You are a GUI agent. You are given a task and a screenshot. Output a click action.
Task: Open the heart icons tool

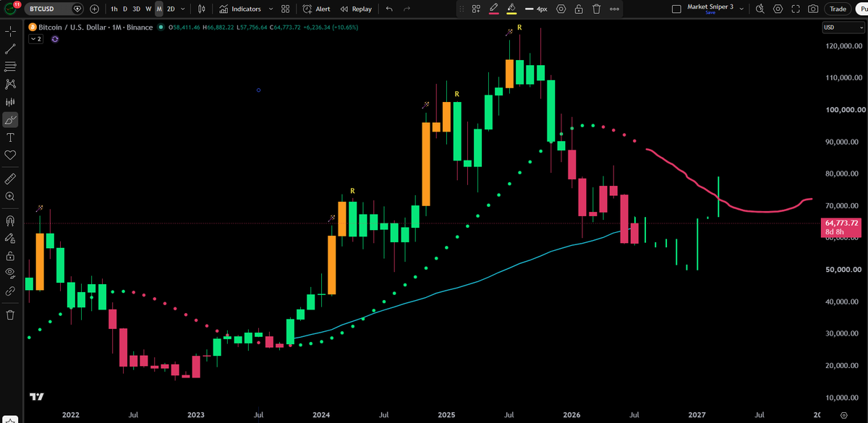click(10, 155)
